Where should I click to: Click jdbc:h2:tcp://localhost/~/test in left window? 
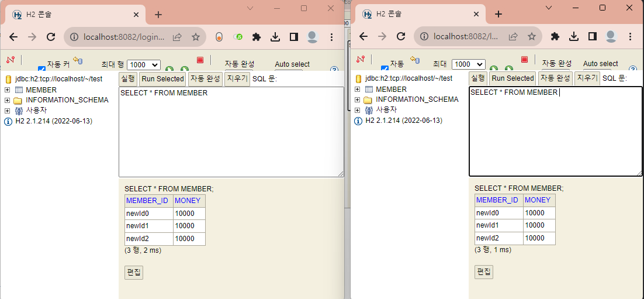coord(58,79)
